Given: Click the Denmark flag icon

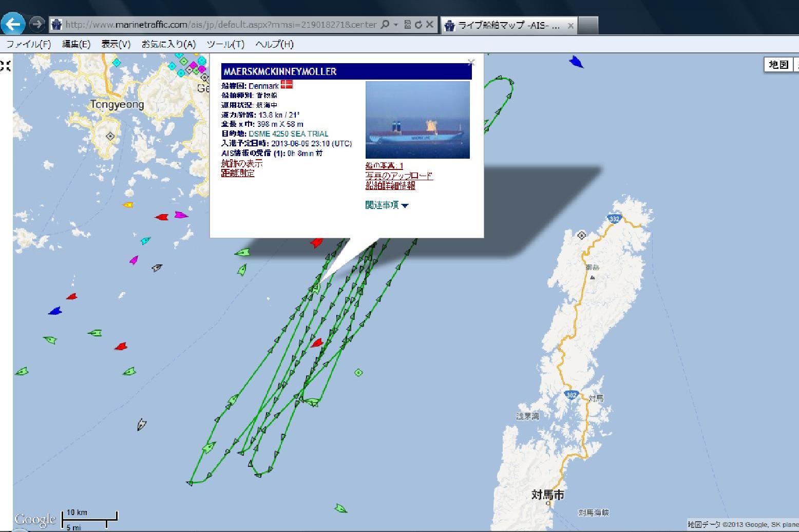Looking at the screenshot, I should click(x=287, y=85).
